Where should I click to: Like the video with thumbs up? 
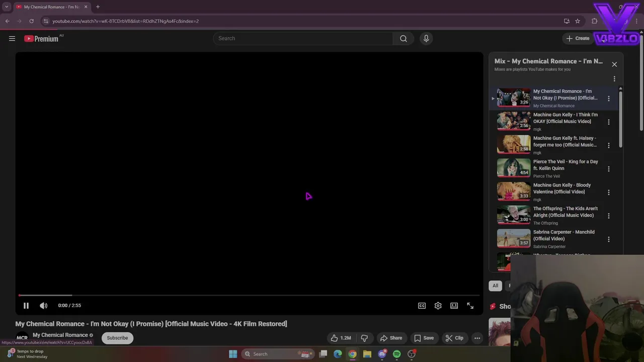click(341, 338)
